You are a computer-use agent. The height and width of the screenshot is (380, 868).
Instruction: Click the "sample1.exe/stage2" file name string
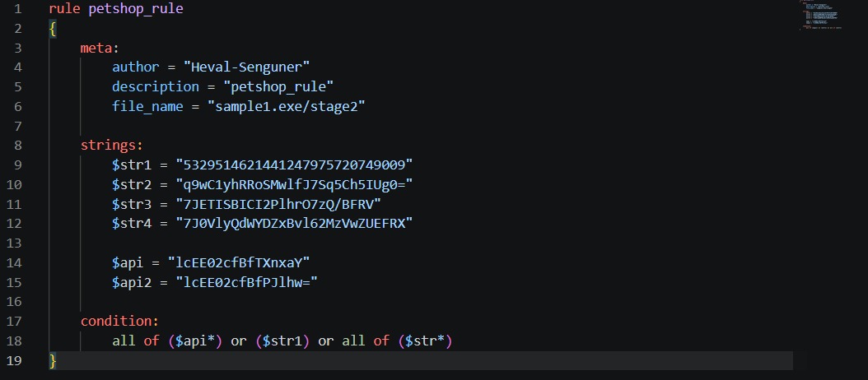point(287,106)
